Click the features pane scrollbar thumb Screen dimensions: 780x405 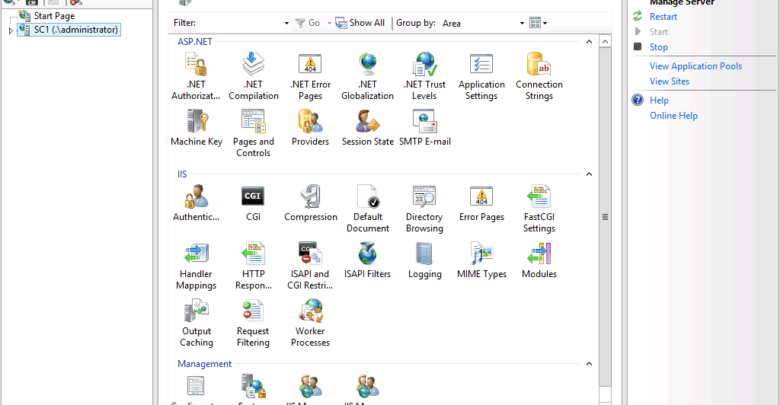click(x=605, y=217)
